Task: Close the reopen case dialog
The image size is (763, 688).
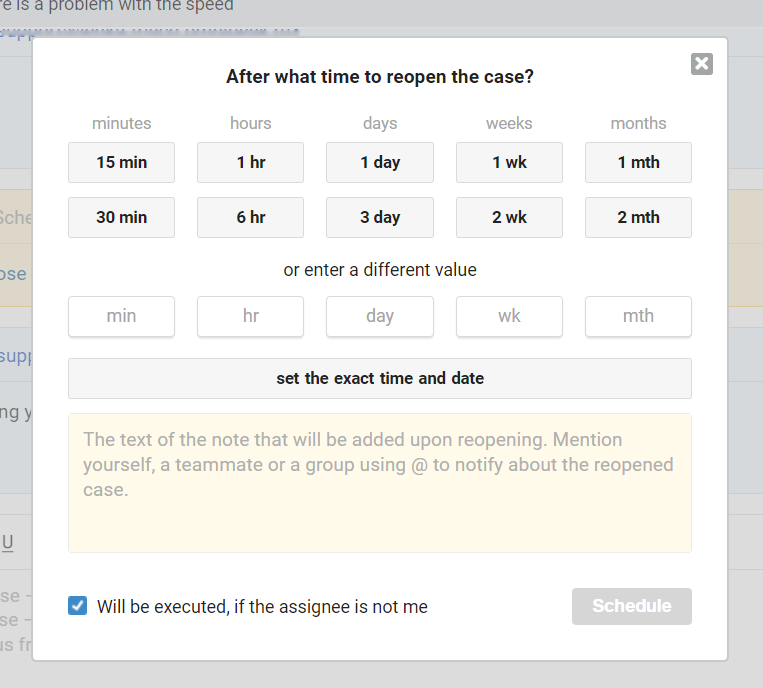Action: coord(702,64)
